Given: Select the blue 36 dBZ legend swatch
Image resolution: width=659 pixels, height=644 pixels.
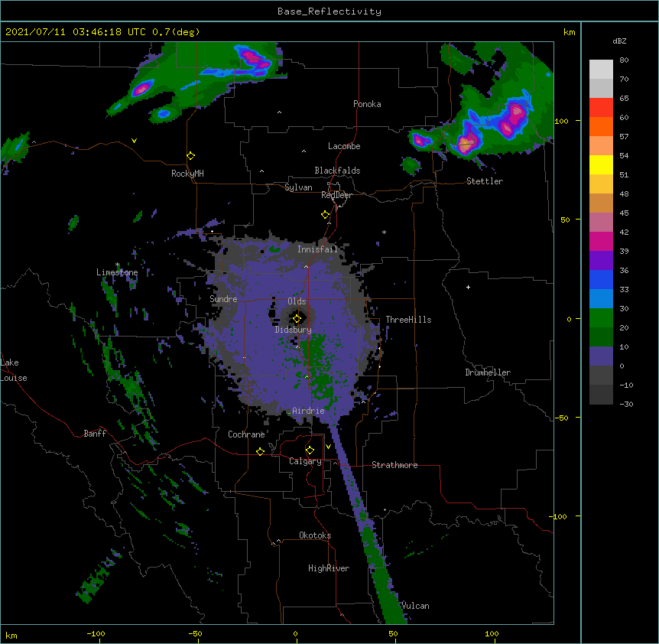Looking at the screenshot, I should tap(601, 279).
